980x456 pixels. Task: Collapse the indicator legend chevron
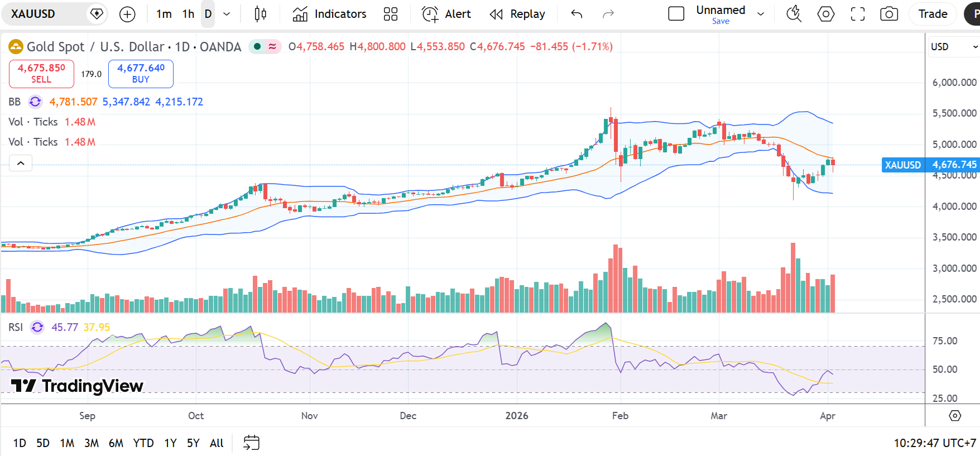21,163
